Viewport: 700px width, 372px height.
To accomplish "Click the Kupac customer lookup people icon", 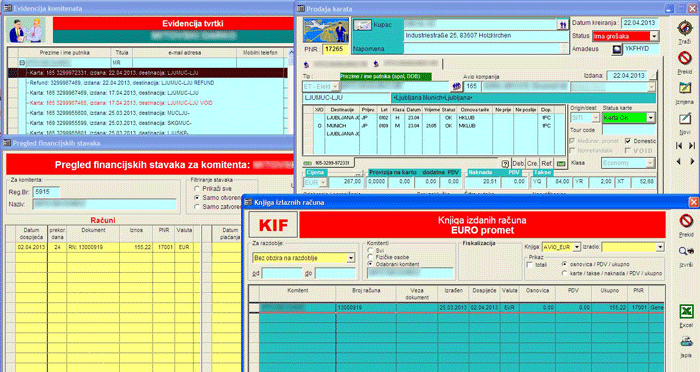I will 563,25.
